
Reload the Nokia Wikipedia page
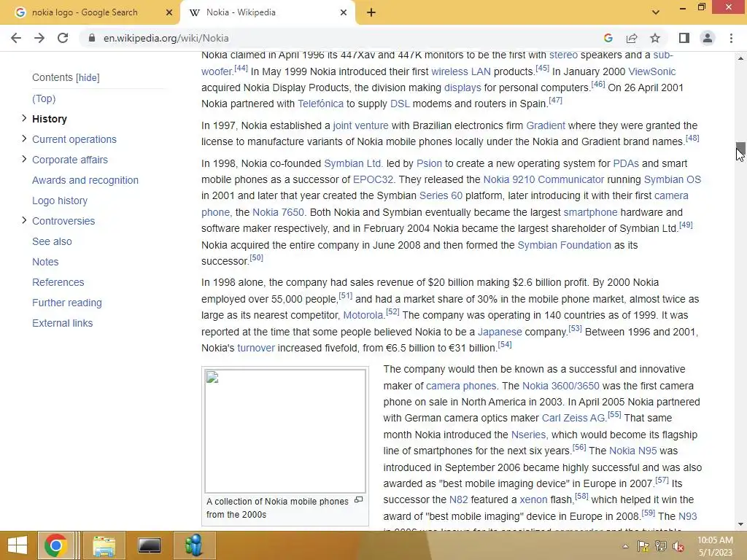pos(63,38)
